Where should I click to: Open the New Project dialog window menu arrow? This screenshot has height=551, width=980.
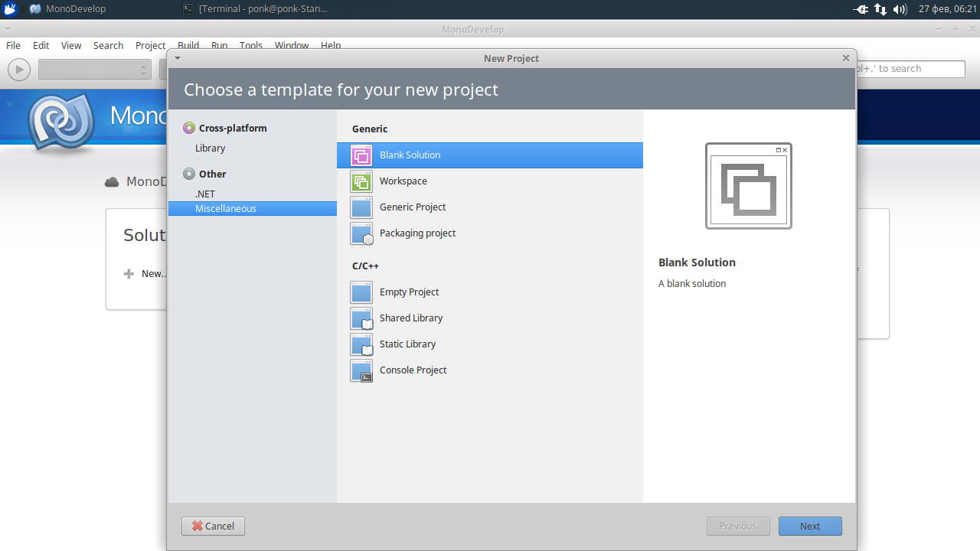[x=178, y=58]
